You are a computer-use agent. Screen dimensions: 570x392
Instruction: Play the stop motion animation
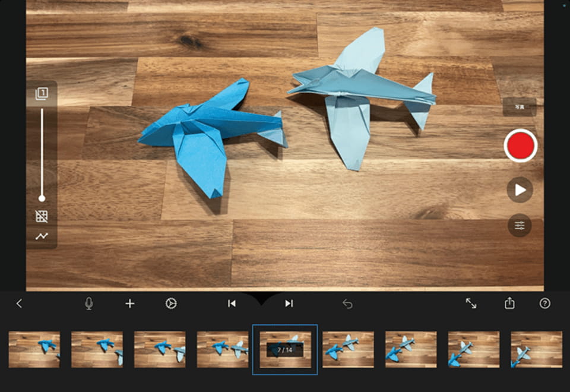coord(520,190)
